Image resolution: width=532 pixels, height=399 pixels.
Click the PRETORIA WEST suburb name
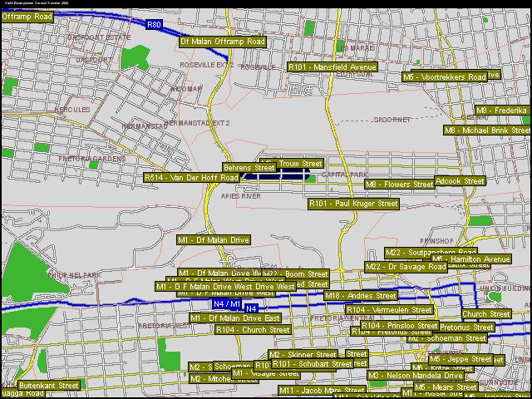pos(165,326)
